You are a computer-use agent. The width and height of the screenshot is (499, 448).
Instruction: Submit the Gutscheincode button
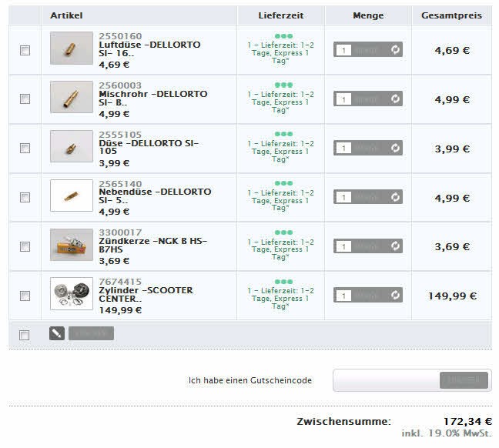click(464, 380)
